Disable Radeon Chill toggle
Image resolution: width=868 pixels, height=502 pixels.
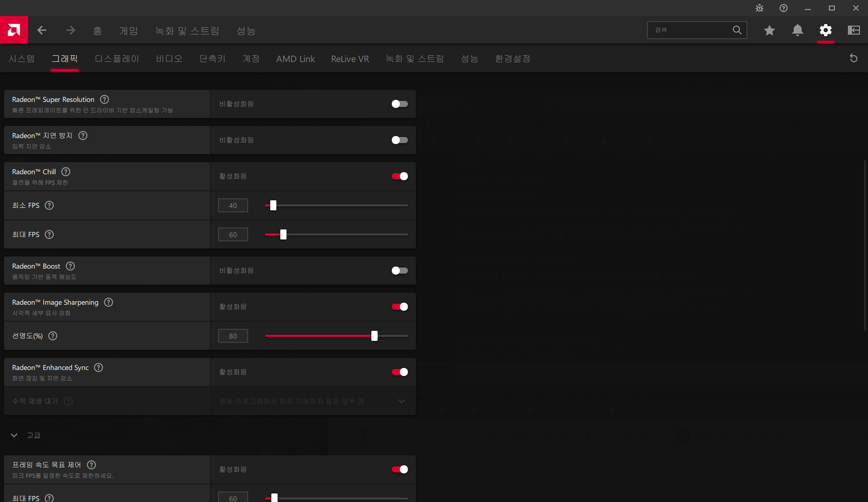400,176
